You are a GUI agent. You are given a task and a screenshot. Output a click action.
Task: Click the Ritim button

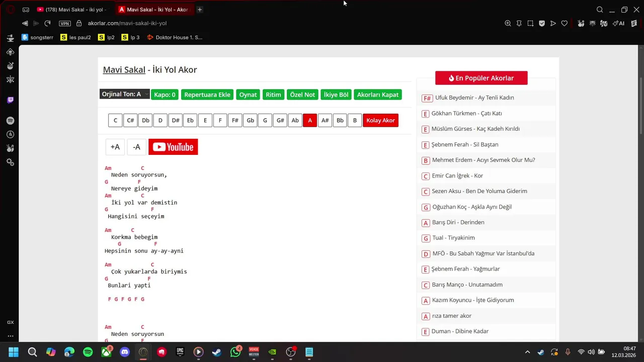coord(273,95)
